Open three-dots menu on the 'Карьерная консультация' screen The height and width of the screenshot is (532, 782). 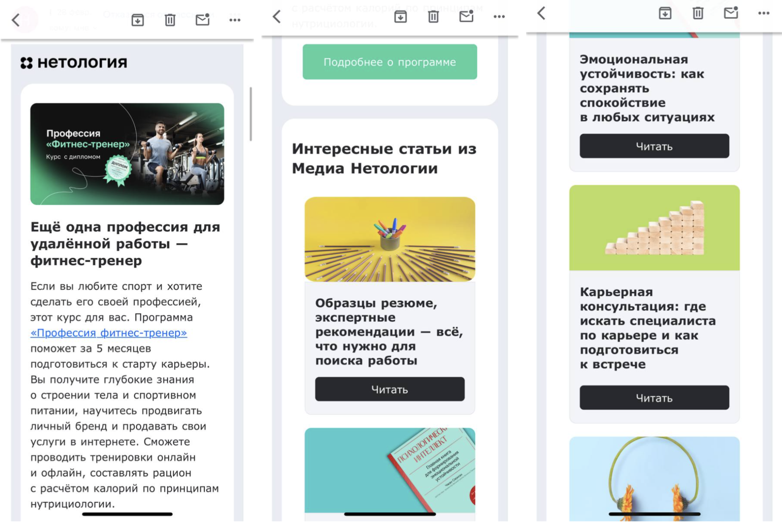[x=763, y=13]
